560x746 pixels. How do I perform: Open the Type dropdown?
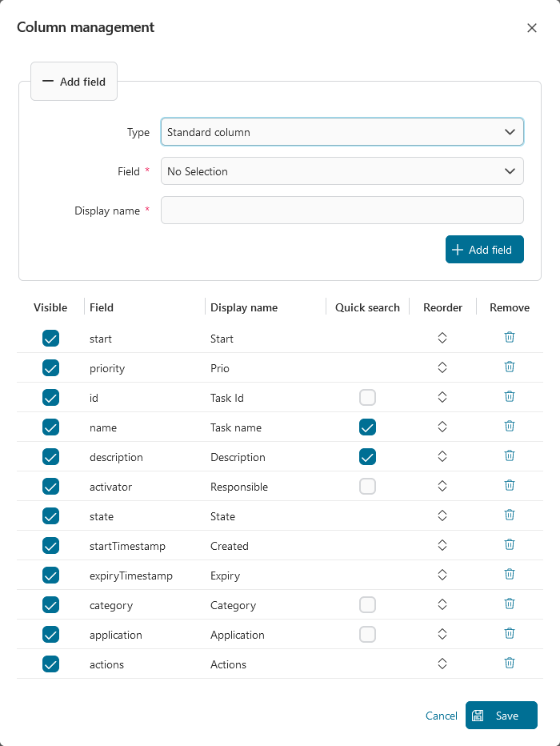click(342, 132)
